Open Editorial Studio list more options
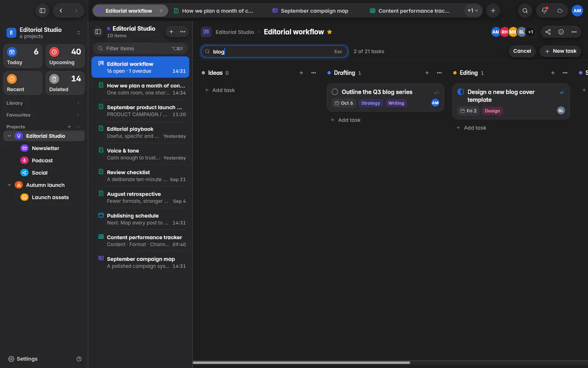The width and height of the screenshot is (588, 368). coord(183,32)
